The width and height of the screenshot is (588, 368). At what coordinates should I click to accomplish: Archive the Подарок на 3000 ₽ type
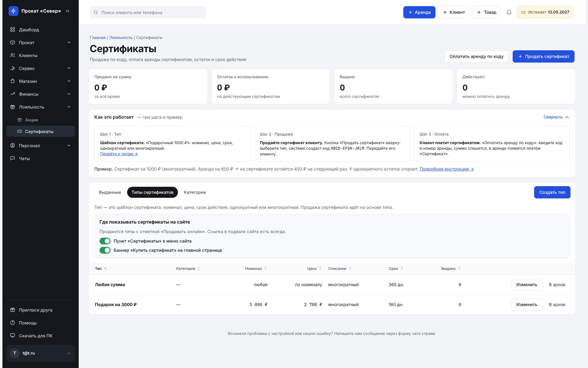point(557,305)
